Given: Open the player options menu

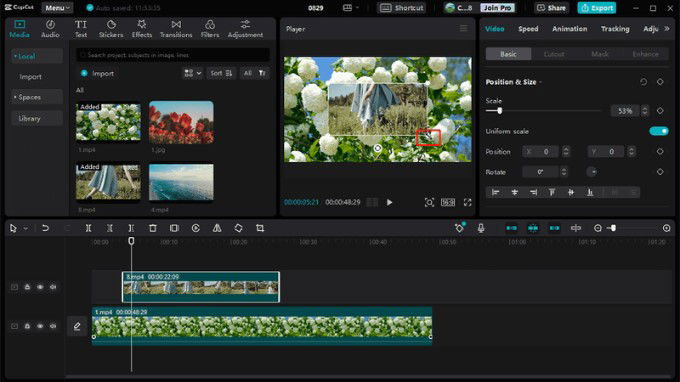Looking at the screenshot, I should [x=464, y=29].
